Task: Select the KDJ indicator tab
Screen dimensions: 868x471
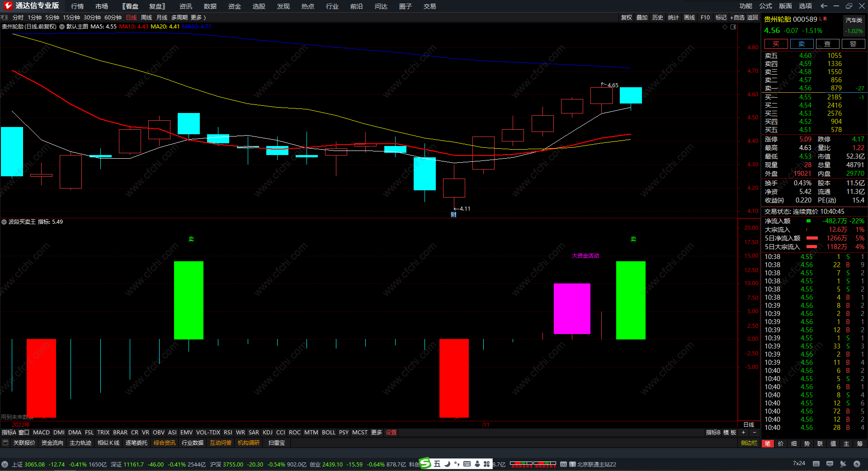Action: click(268, 433)
